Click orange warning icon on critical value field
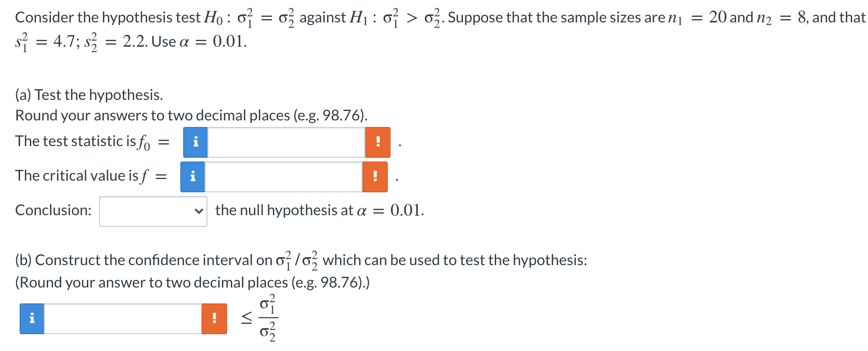 point(375,177)
